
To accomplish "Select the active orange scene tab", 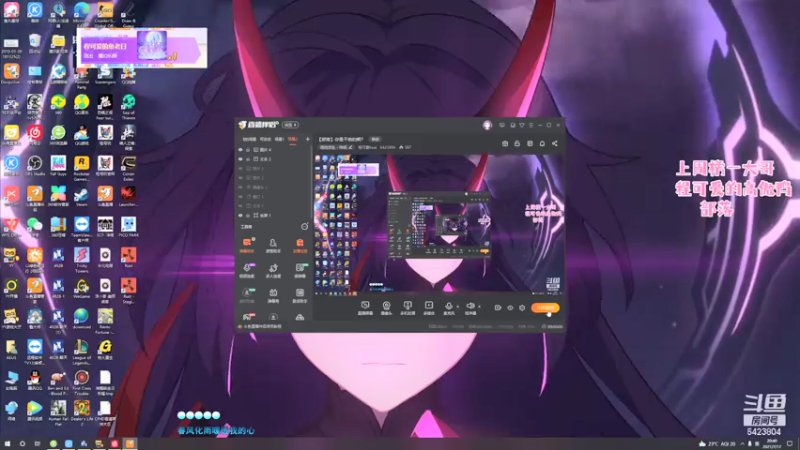I will click(x=292, y=139).
